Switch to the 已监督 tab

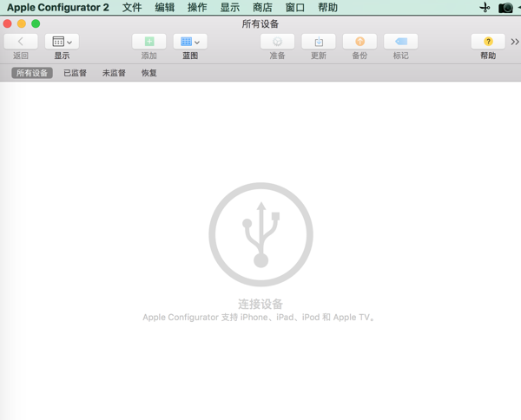pos(75,73)
